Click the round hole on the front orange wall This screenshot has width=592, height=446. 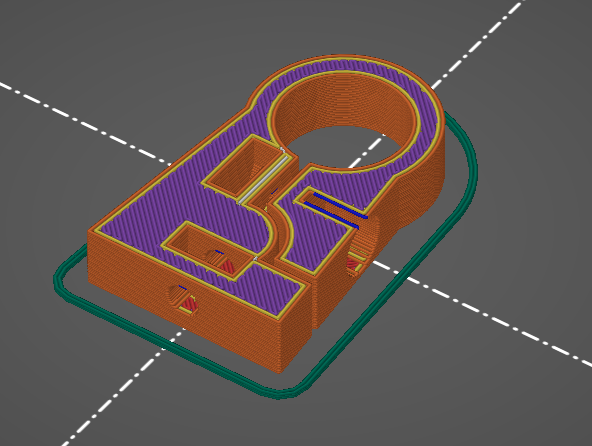point(183,299)
